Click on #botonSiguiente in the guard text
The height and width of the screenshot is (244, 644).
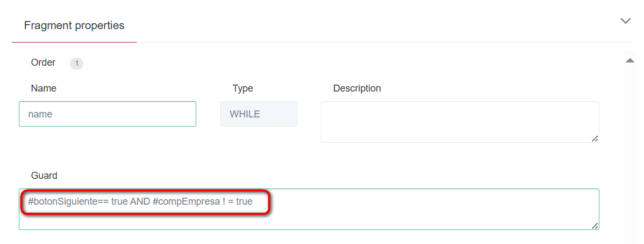click(x=62, y=201)
